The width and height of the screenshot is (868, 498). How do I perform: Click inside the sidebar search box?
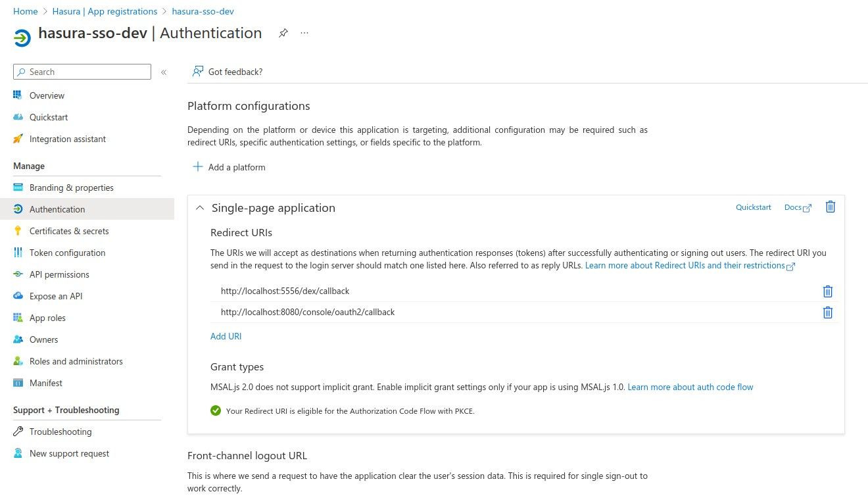tap(82, 71)
